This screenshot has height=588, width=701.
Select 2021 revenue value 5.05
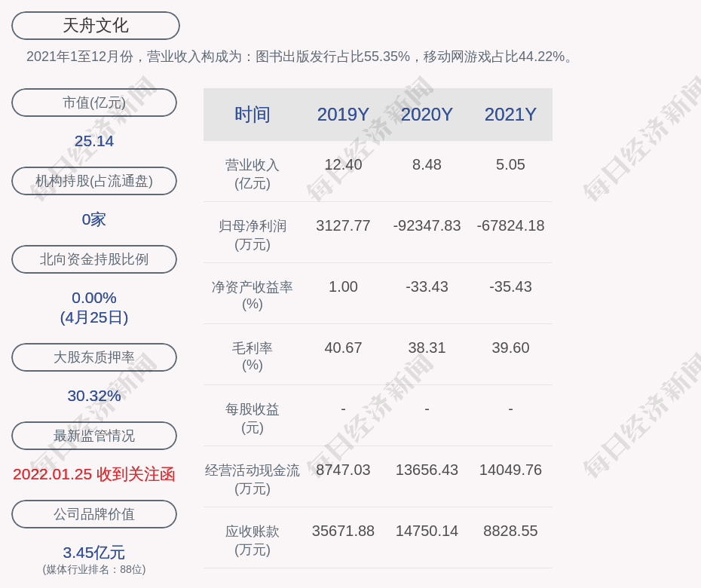[x=510, y=164]
